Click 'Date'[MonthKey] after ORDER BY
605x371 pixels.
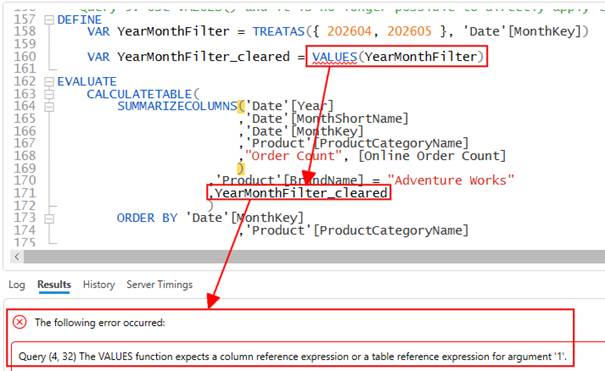[x=245, y=218]
